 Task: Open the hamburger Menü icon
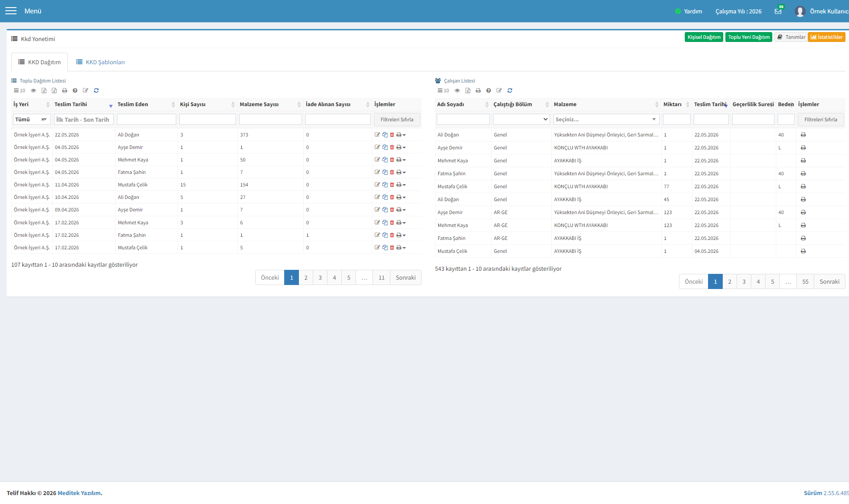[x=11, y=11]
